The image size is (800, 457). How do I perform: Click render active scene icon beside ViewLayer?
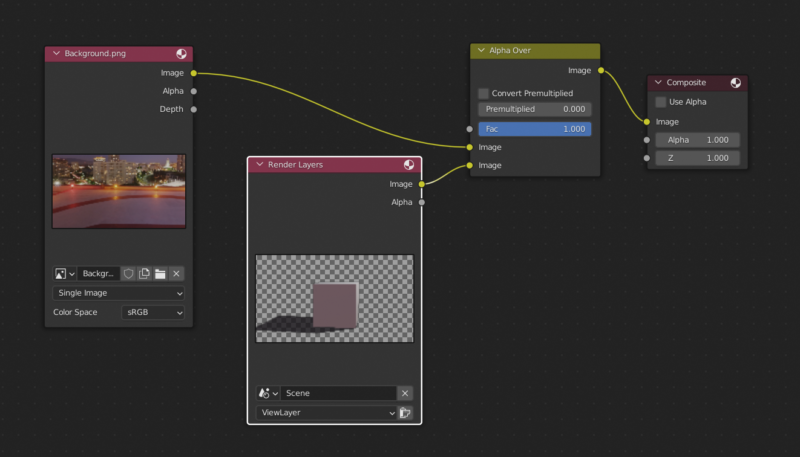click(x=405, y=413)
